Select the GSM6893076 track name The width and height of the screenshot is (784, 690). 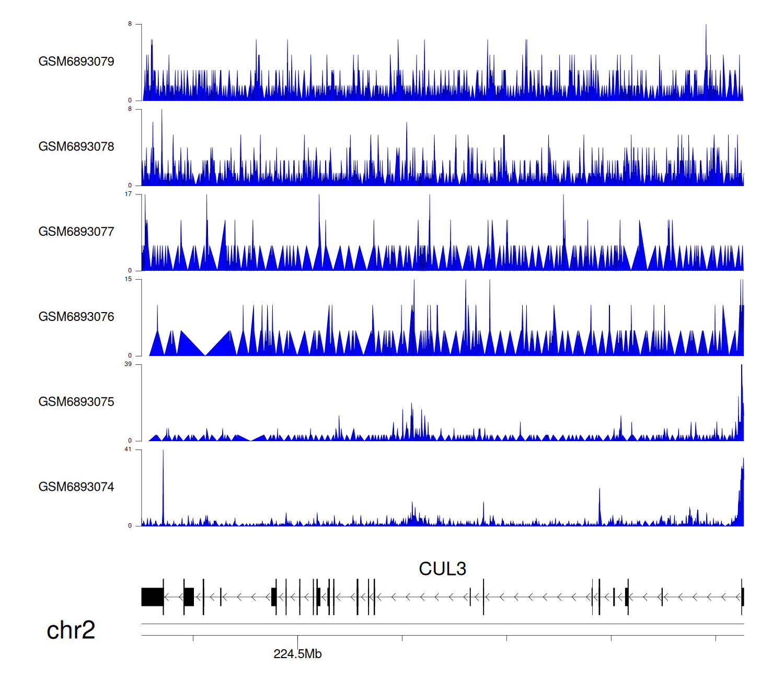(x=76, y=317)
